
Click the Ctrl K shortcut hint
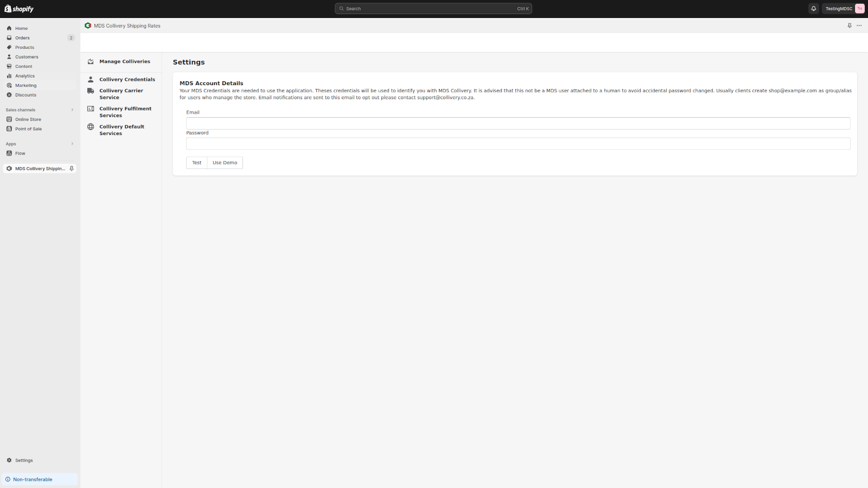click(x=522, y=9)
